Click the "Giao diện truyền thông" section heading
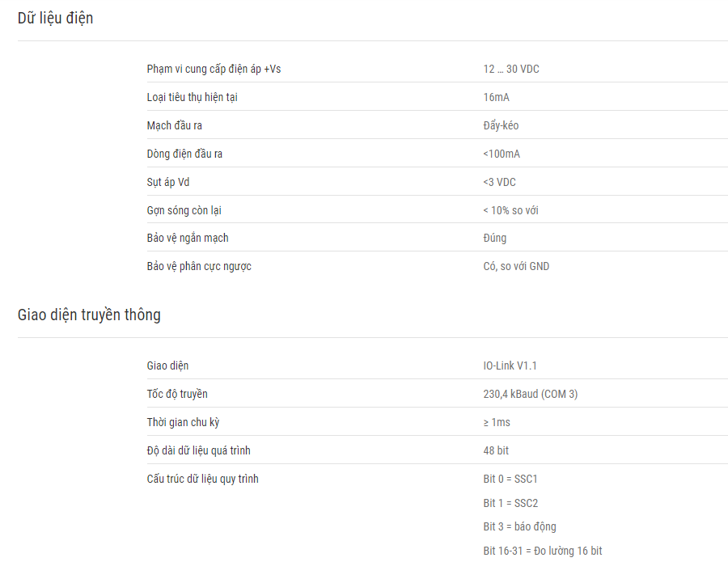This screenshot has width=728, height=562. pos(89,315)
